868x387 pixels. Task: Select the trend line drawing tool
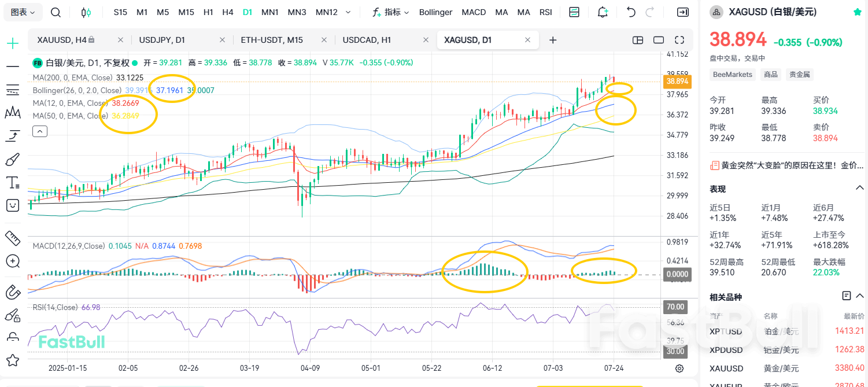pos(12,67)
